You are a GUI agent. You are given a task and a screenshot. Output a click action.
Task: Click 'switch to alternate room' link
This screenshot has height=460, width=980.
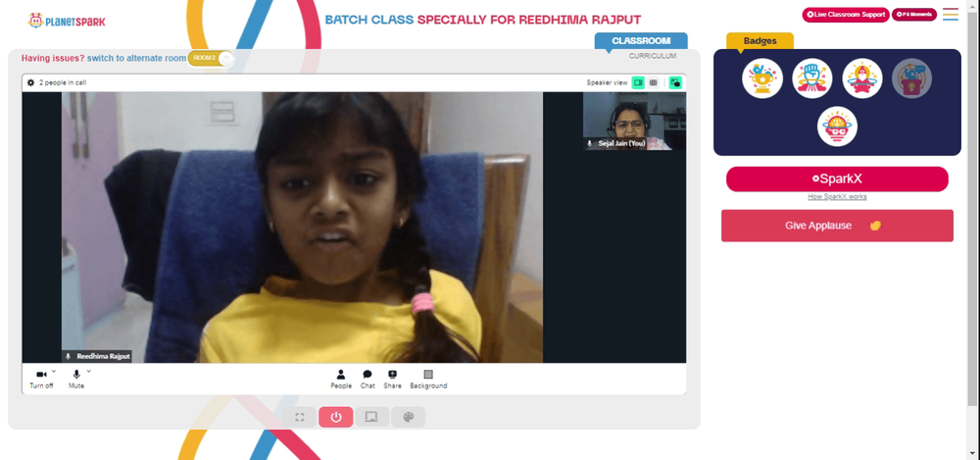(136, 58)
